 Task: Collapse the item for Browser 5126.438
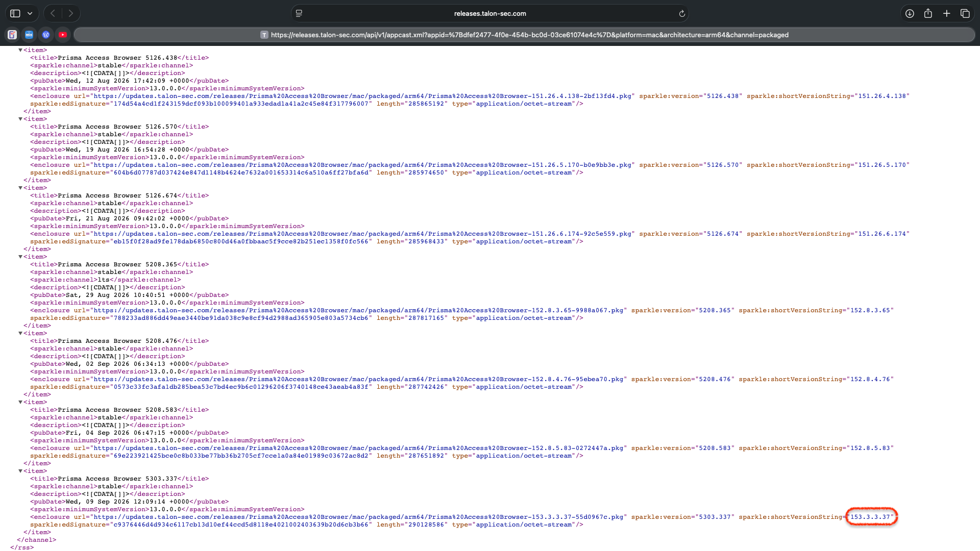(x=20, y=50)
